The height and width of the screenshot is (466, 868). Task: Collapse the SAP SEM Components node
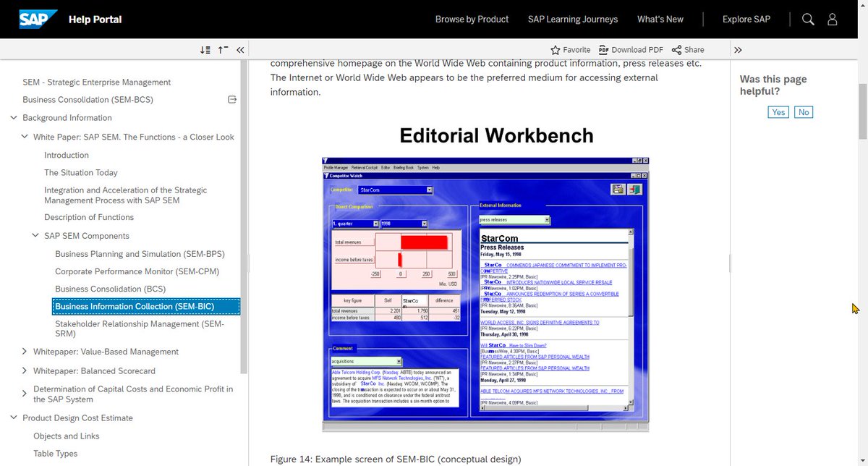tap(35, 236)
